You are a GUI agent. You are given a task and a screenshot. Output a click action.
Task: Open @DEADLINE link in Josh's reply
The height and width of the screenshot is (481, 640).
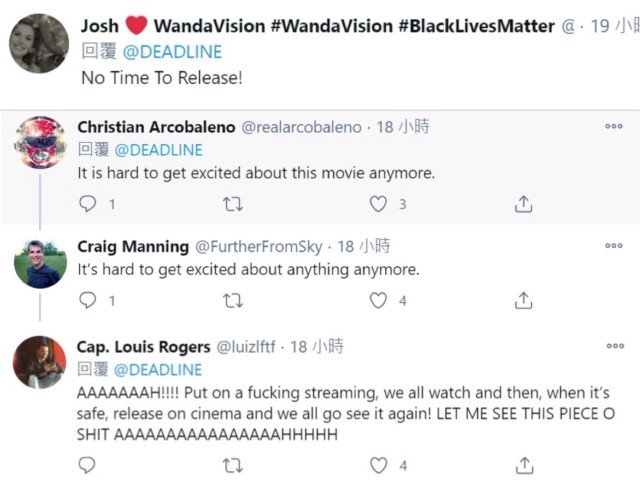click(172, 51)
